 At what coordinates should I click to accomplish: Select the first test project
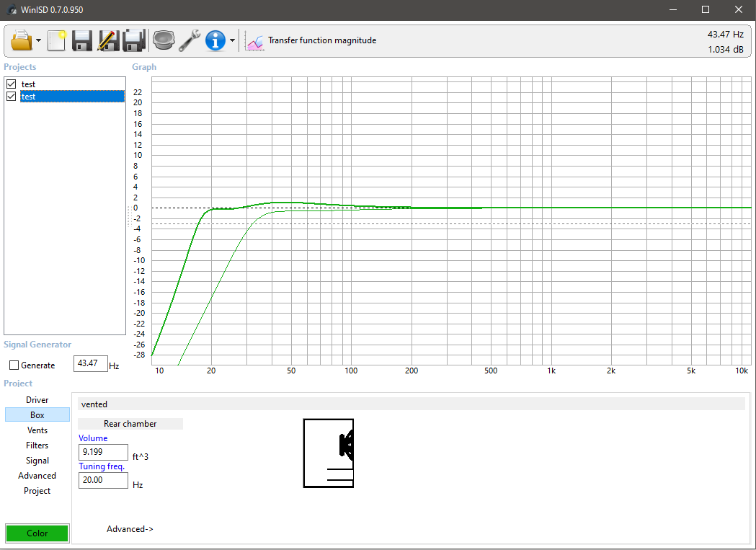28,84
